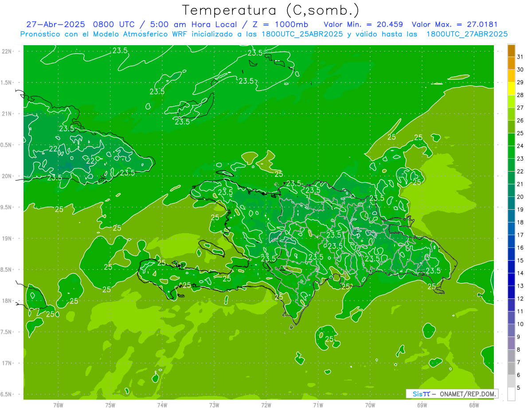The height and width of the screenshot is (411, 532).
Task: Click latitude axis label '19N'
Action: (x=7, y=239)
